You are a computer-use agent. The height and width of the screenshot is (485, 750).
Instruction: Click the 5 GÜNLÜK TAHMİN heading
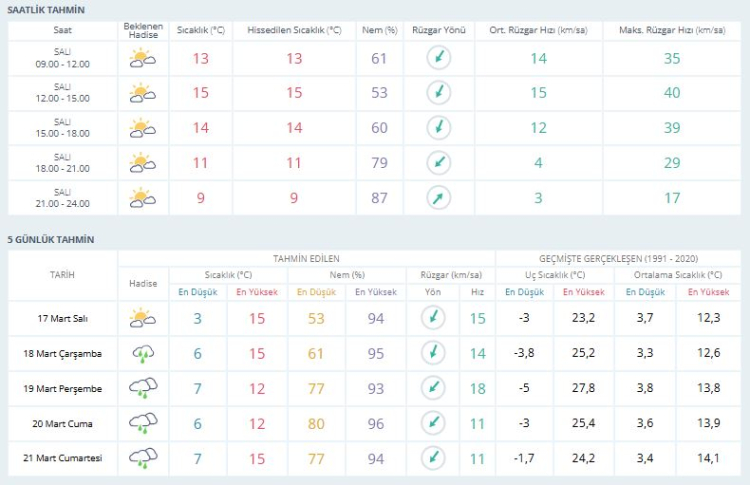50,240
